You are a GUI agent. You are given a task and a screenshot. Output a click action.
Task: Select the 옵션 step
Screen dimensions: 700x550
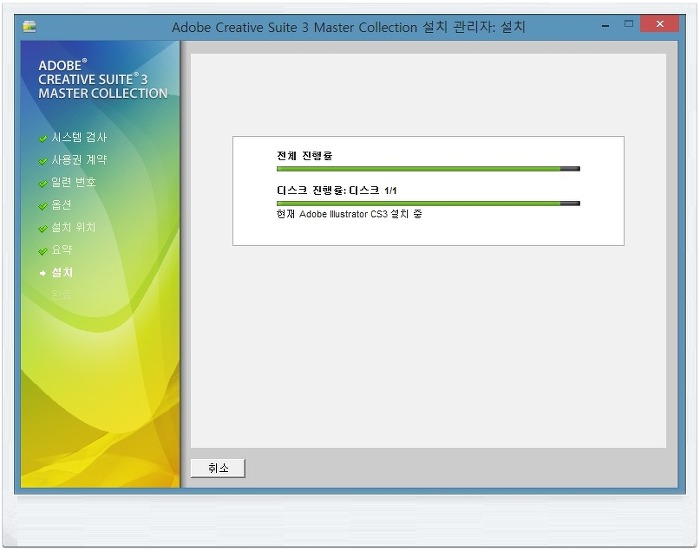[61, 204]
